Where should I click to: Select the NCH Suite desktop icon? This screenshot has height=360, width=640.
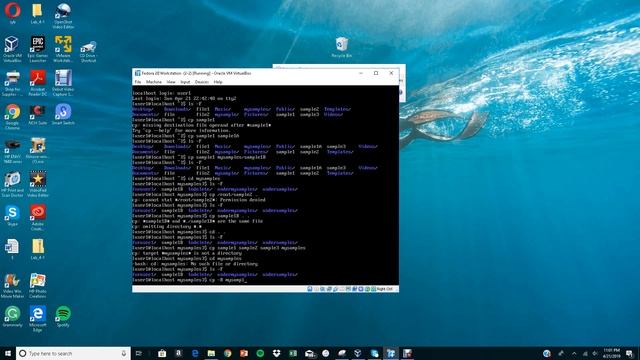point(38,114)
